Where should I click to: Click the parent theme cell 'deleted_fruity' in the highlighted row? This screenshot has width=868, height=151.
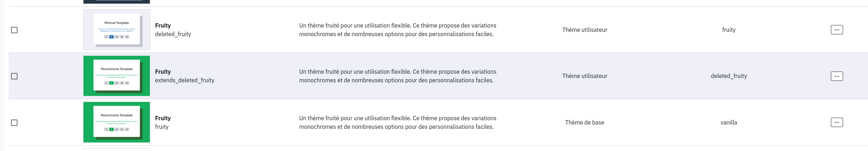[729, 76]
